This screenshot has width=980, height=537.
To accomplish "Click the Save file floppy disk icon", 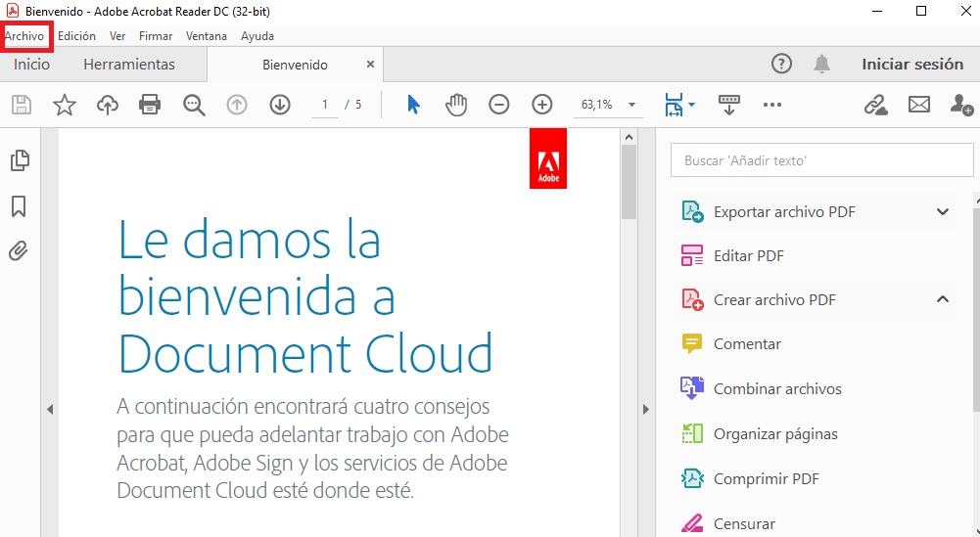I will [22, 105].
